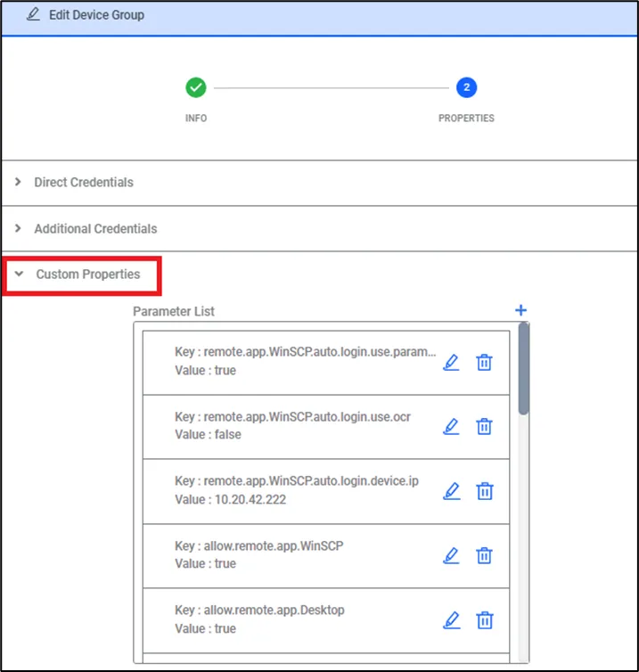The width and height of the screenshot is (639, 672).
Task: Add a new parameter with the plus icon
Action: coord(520,310)
